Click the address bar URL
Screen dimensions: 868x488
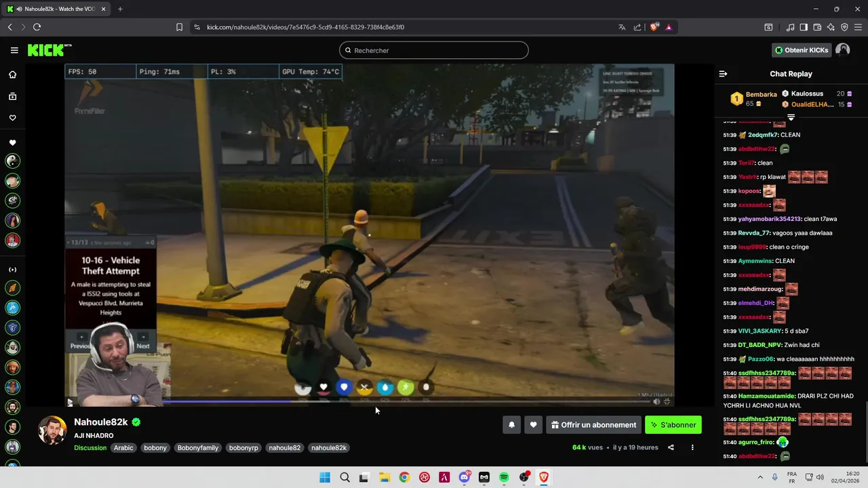coord(305,27)
